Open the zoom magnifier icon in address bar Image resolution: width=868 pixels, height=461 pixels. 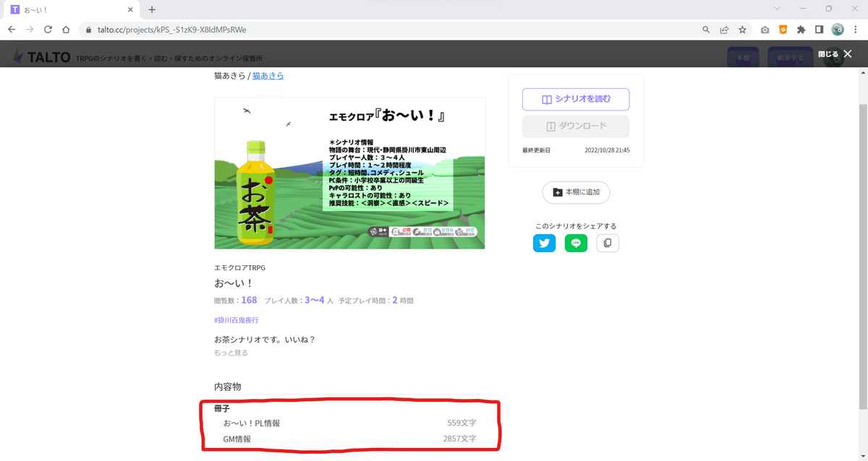click(706, 30)
